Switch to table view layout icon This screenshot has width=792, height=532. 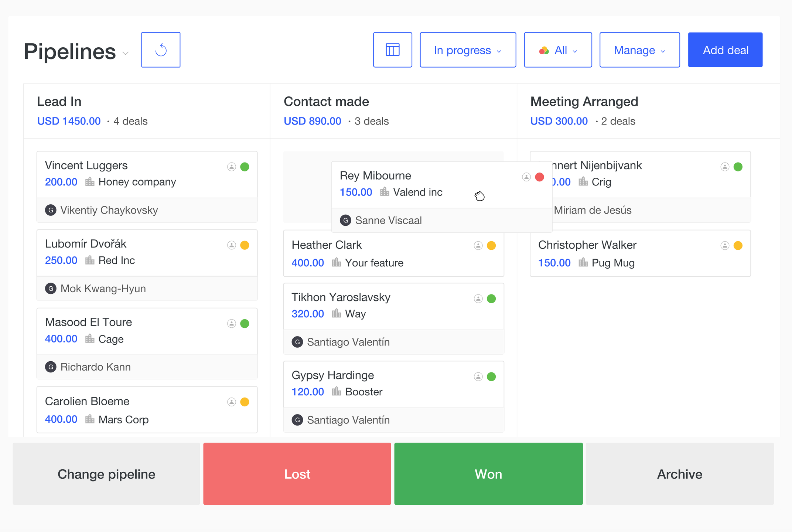(x=392, y=50)
